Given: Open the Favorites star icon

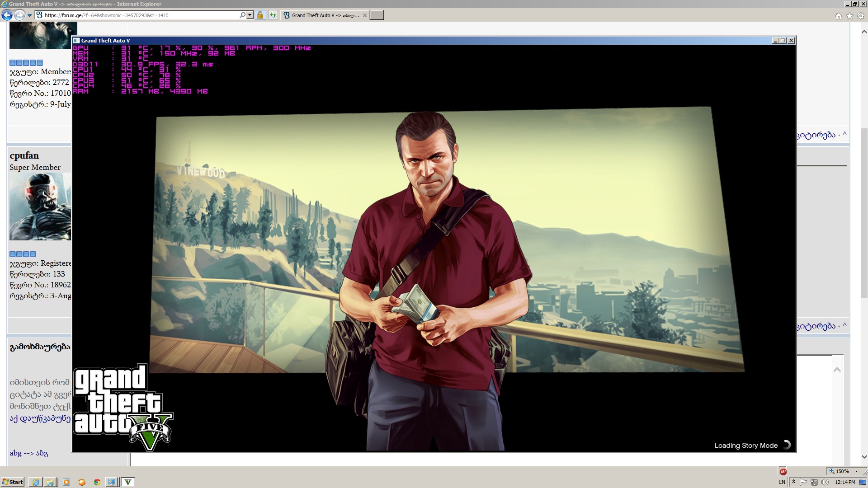Looking at the screenshot, I should 849,16.
